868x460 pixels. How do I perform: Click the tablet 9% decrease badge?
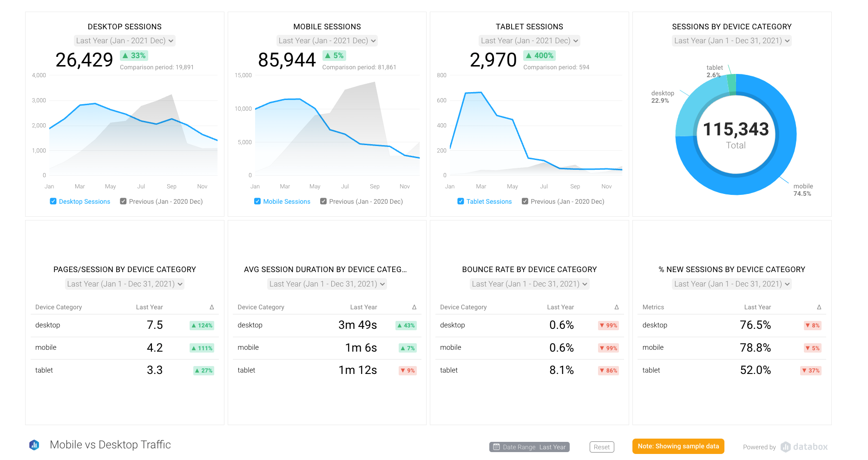(408, 371)
